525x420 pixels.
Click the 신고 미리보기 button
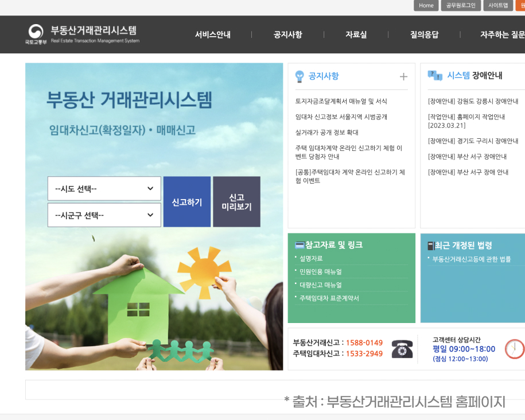[236, 201]
